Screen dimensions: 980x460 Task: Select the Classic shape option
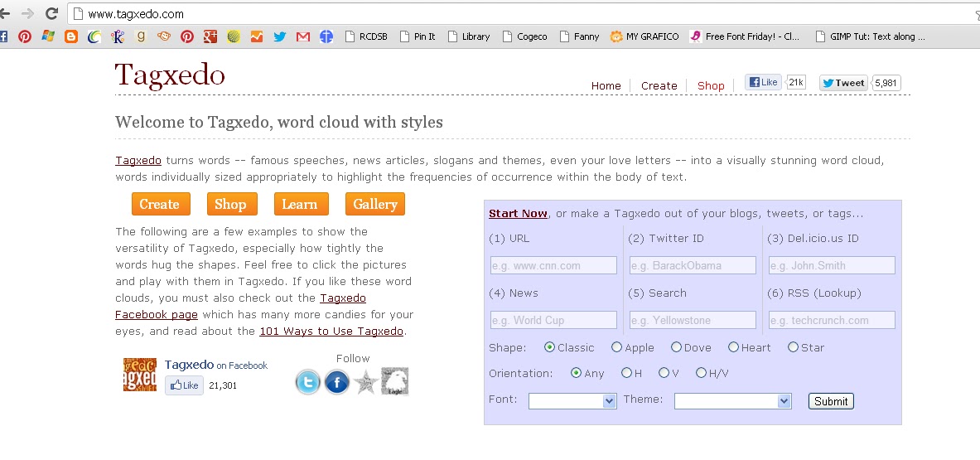click(x=549, y=347)
